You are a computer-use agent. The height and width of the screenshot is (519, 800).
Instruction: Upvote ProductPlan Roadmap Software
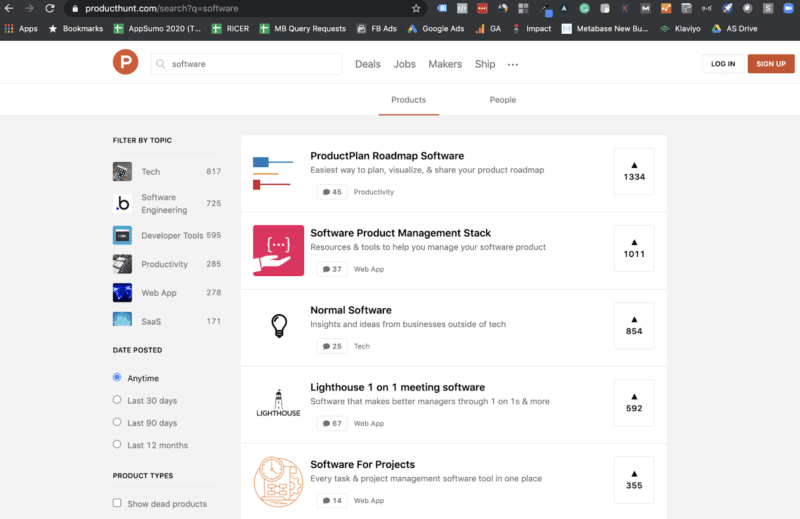click(634, 171)
